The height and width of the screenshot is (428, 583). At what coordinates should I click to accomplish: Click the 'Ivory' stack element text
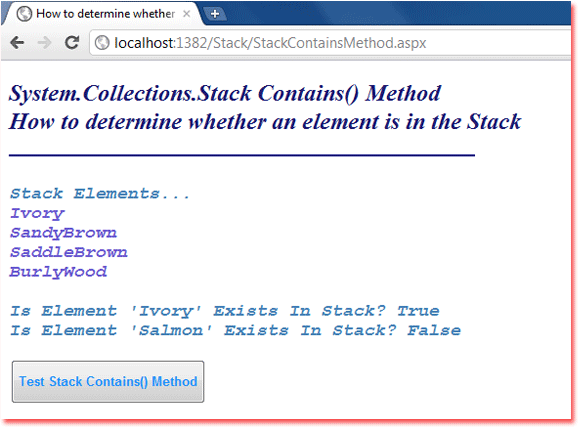pyautogui.click(x=37, y=213)
